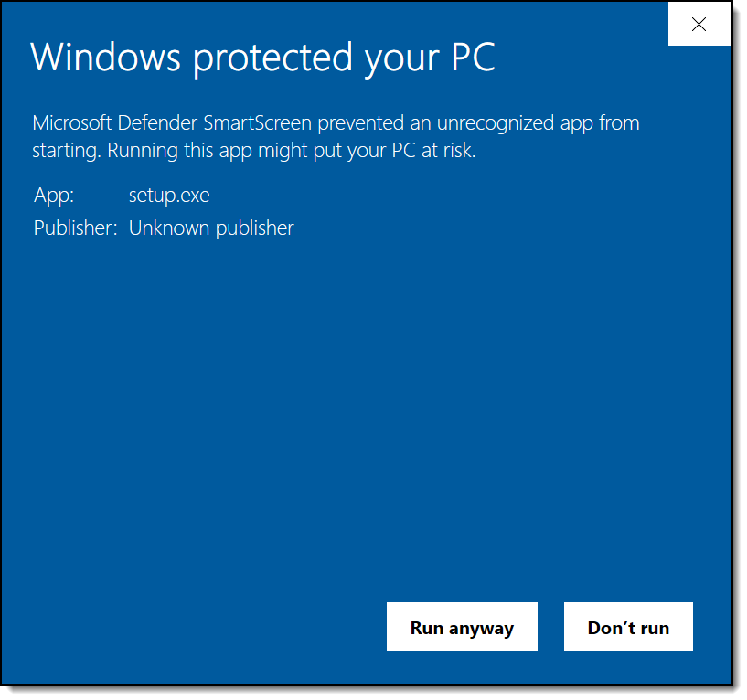This screenshot has height=700, width=747.
Task: Click the 'Publisher:' field label
Action: click(x=75, y=228)
